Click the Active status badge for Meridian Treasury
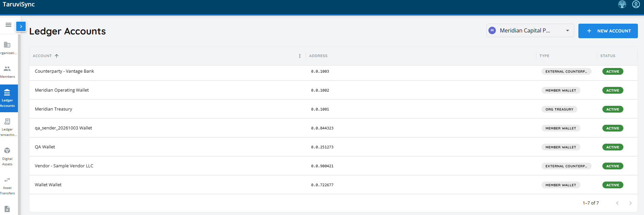 click(x=613, y=109)
